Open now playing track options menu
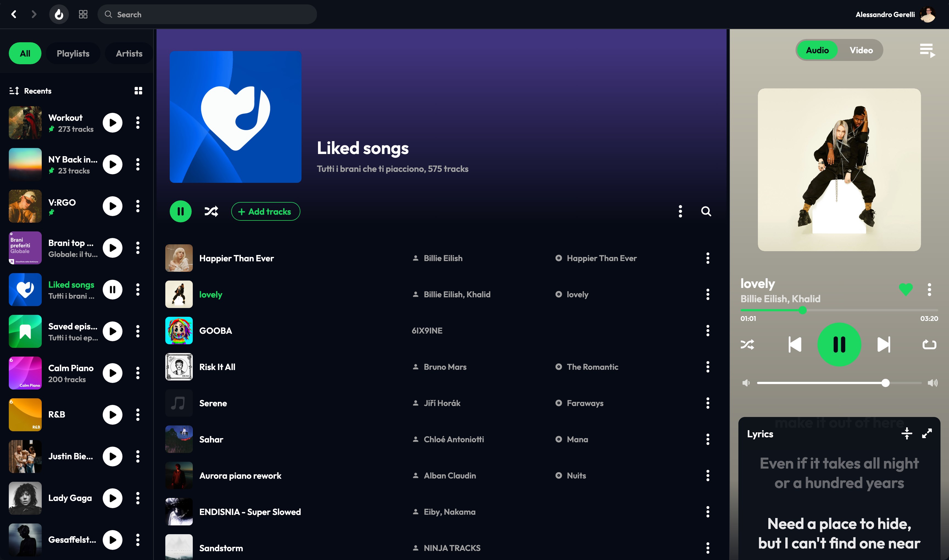 pyautogui.click(x=930, y=289)
